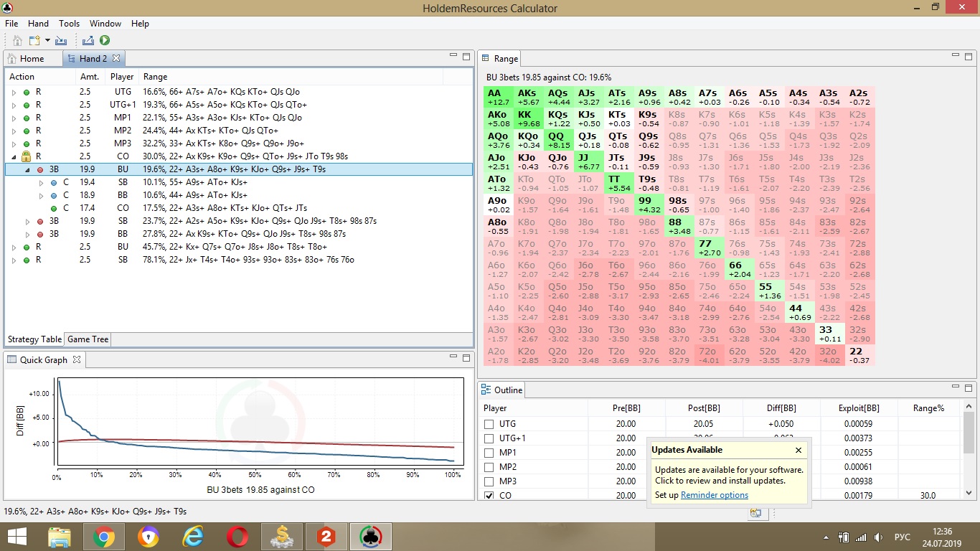Open the Hand menu
The width and height of the screenshot is (980, 551).
click(x=38, y=24)
